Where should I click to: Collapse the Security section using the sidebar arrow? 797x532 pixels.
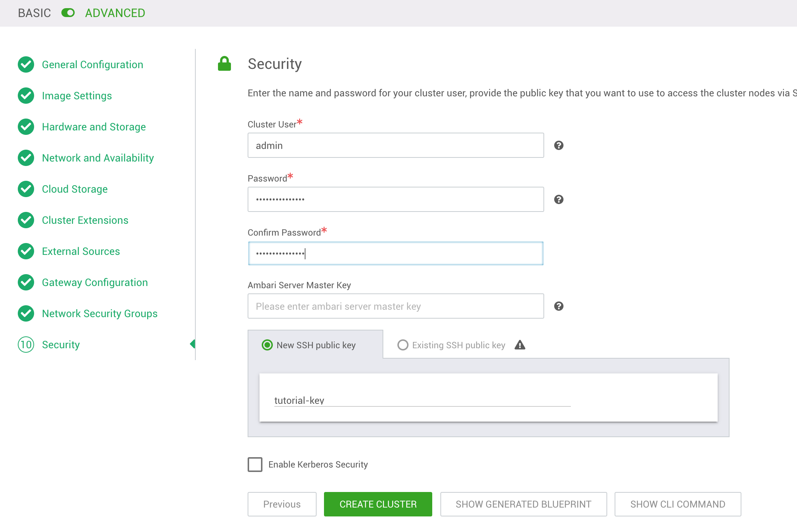[192, 344]
